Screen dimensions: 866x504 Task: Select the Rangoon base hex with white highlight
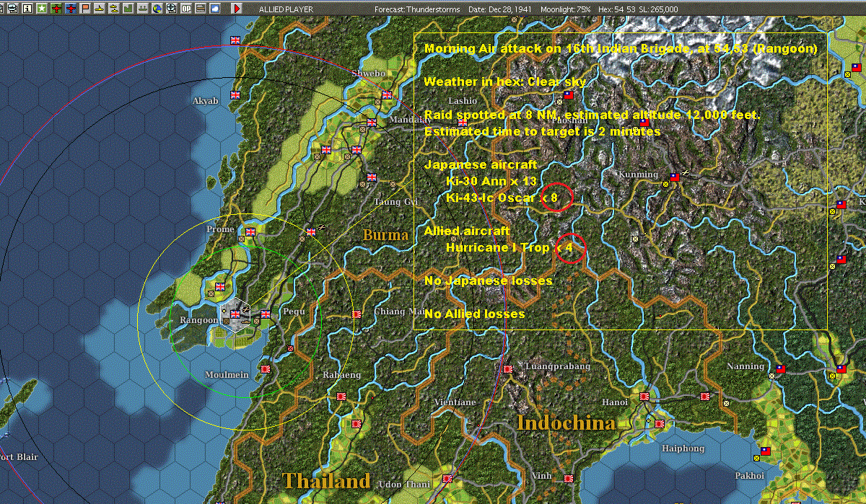(x=236, y=315)
